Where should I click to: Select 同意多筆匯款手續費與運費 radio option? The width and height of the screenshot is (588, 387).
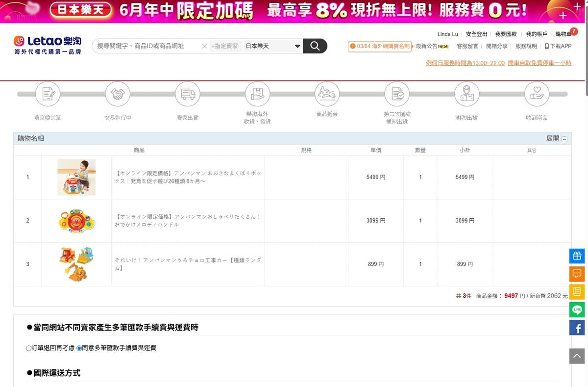click(x=79, y=348)
